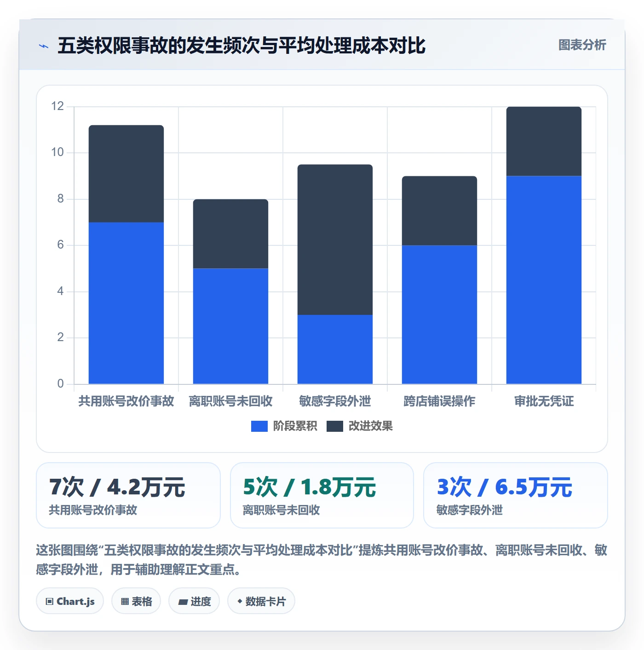Image resolution: width=644 pixels, height=650 pixels.
Task: Click the y-axis value 10
Action: [x=57, y=152]
